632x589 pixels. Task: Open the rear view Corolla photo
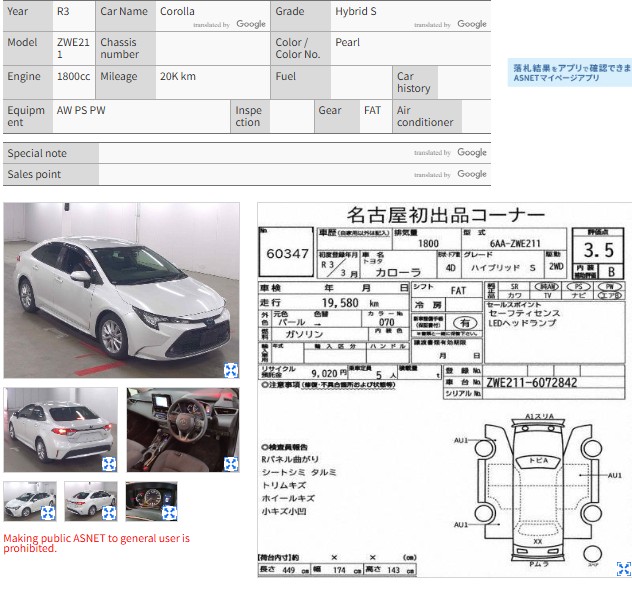tap(60, 430)
